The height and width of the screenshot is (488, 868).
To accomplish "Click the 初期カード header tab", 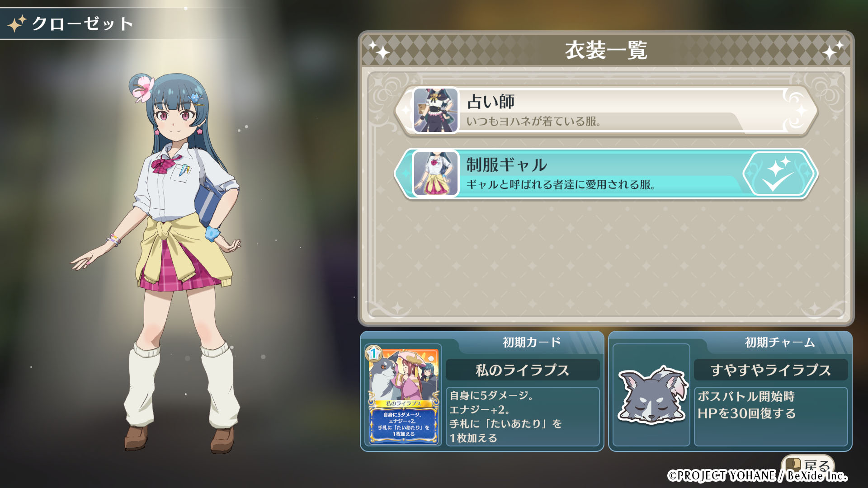I will pos(532,343).
